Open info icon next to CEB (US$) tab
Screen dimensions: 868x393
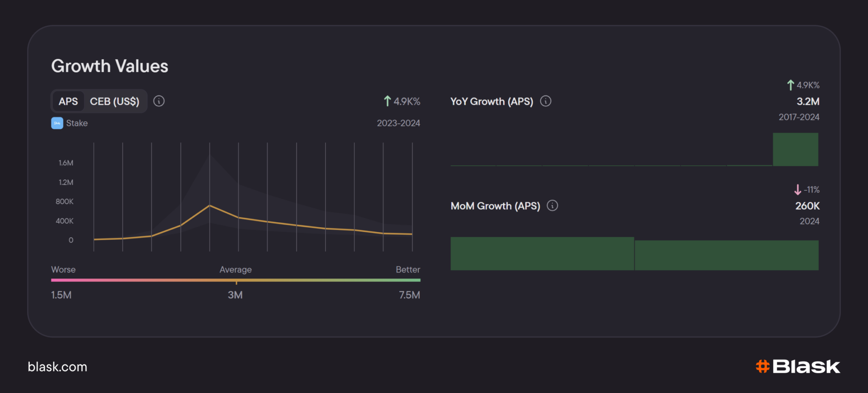pyautogui.click(x=159, y=101)
